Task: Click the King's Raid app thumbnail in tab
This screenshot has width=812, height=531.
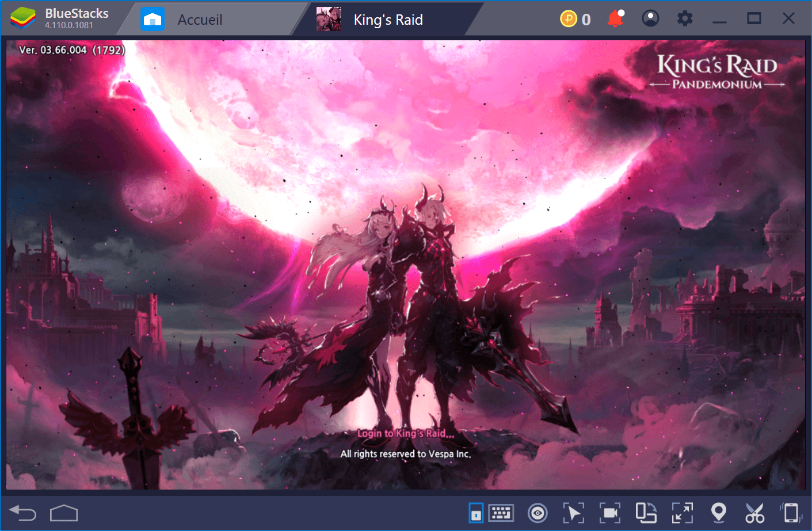Action: (329, 19)
